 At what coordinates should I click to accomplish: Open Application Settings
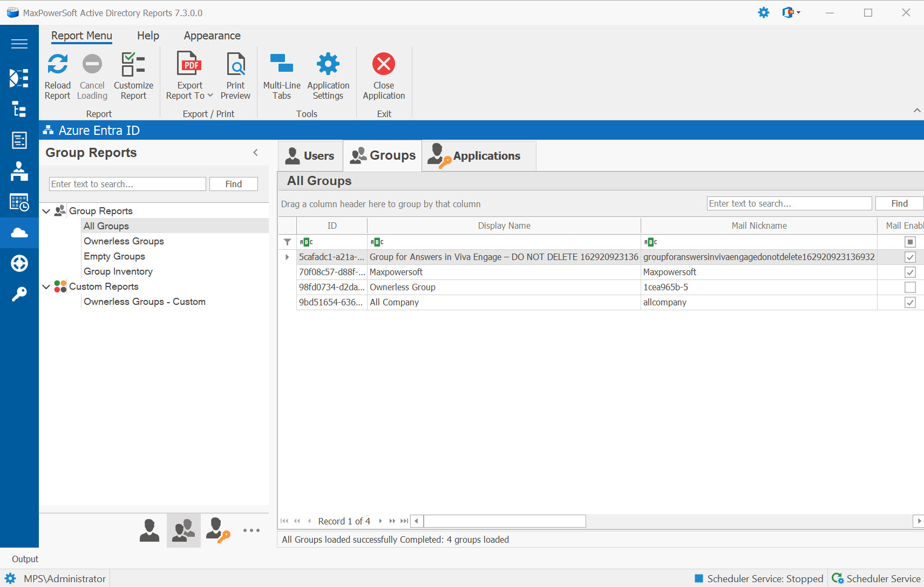328,64
